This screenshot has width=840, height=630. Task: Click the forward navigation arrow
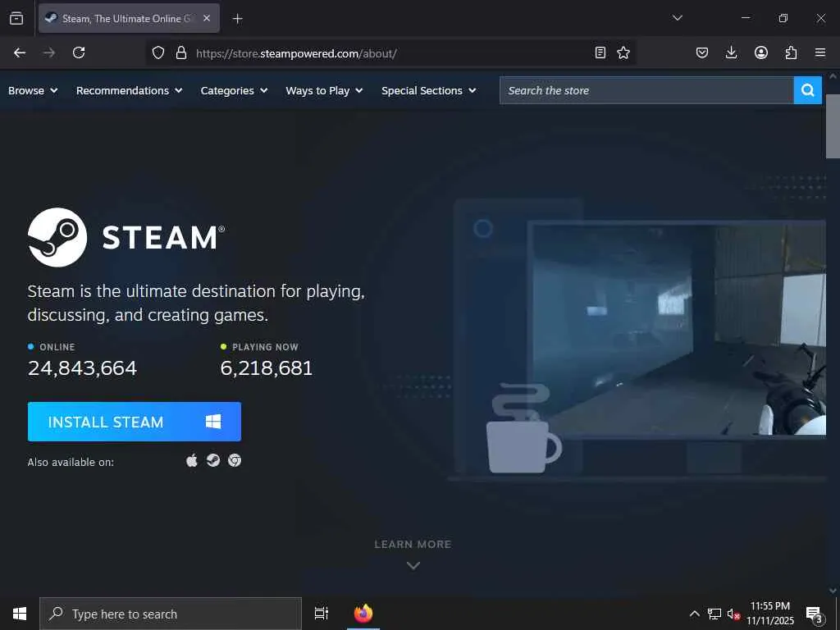(49, 52)
